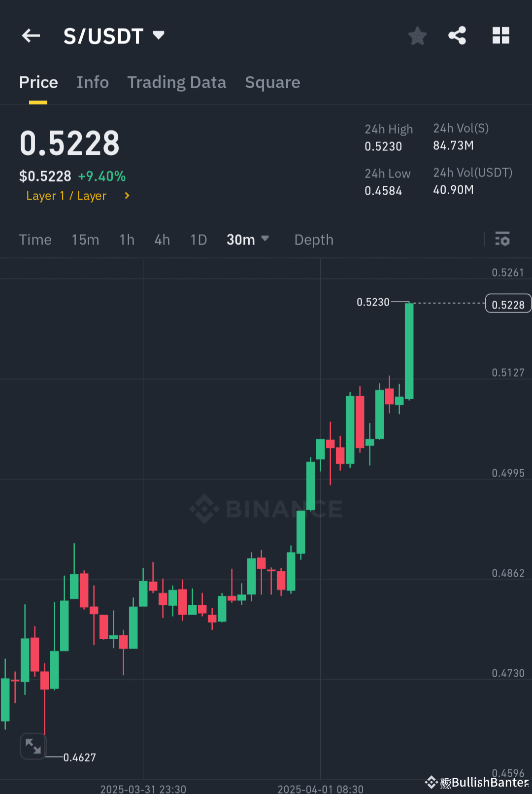Click the back arrow to exit chart
This screenshot has width=532, height=794.
tap(31, 35)
